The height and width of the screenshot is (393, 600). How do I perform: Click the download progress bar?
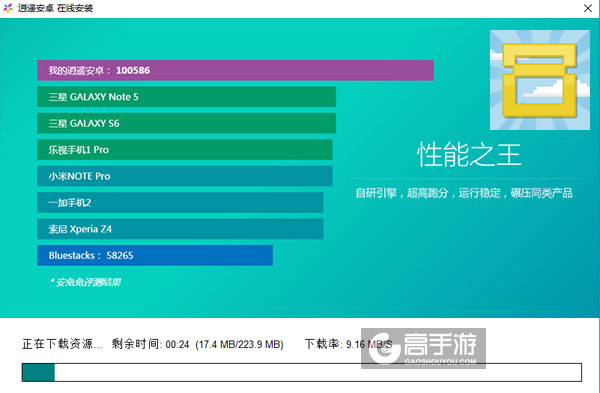click(302, 372)
